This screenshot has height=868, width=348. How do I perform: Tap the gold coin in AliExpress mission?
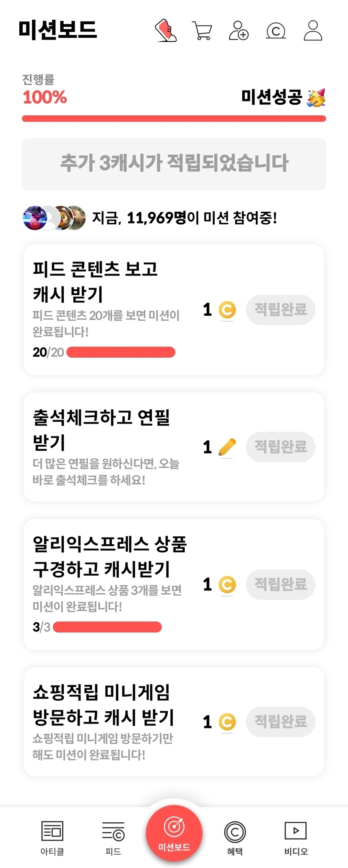pos(227,585)
